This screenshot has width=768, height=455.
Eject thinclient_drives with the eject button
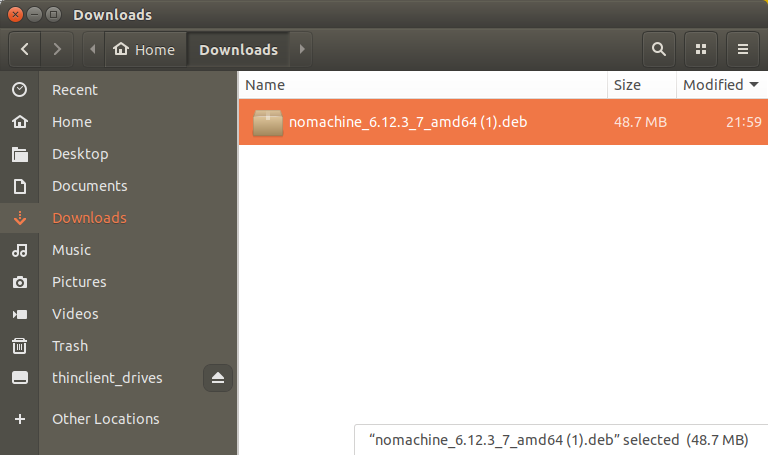218,378
